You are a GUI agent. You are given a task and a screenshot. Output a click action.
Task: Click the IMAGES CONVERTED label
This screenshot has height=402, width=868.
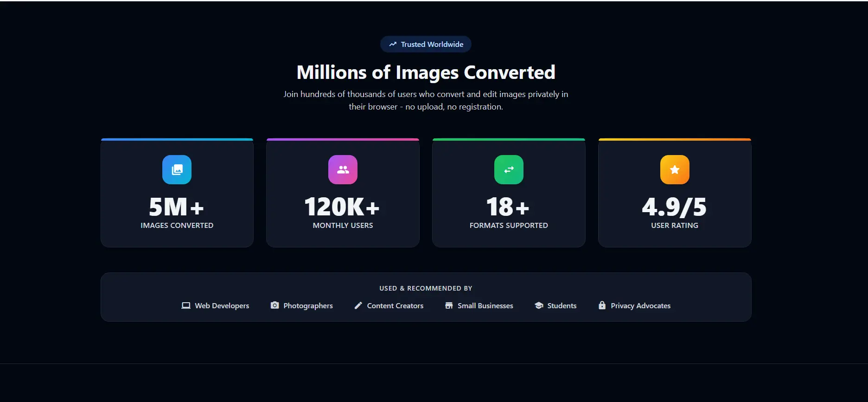point(177,225)
